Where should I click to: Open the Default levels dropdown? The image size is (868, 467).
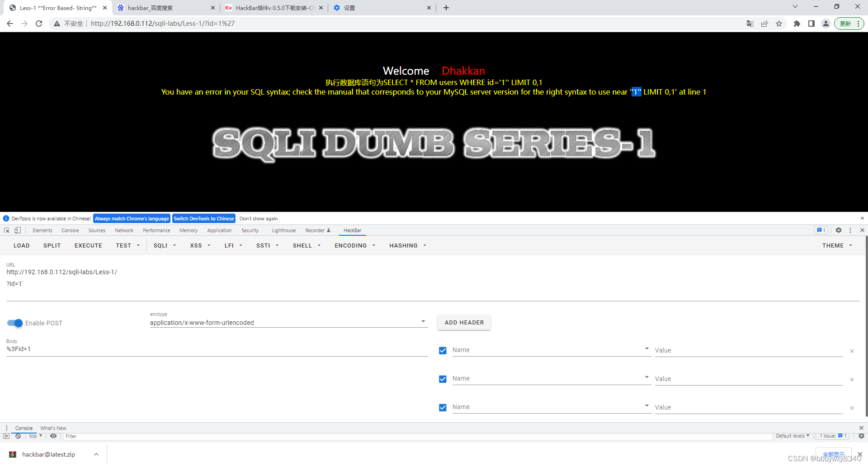(791, 436)
